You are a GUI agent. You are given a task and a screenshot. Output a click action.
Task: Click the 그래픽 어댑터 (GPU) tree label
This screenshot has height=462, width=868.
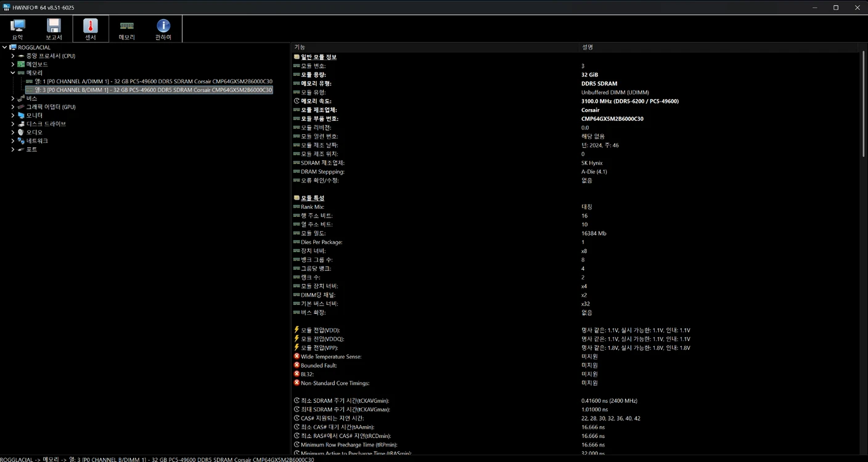pos(51,107)
